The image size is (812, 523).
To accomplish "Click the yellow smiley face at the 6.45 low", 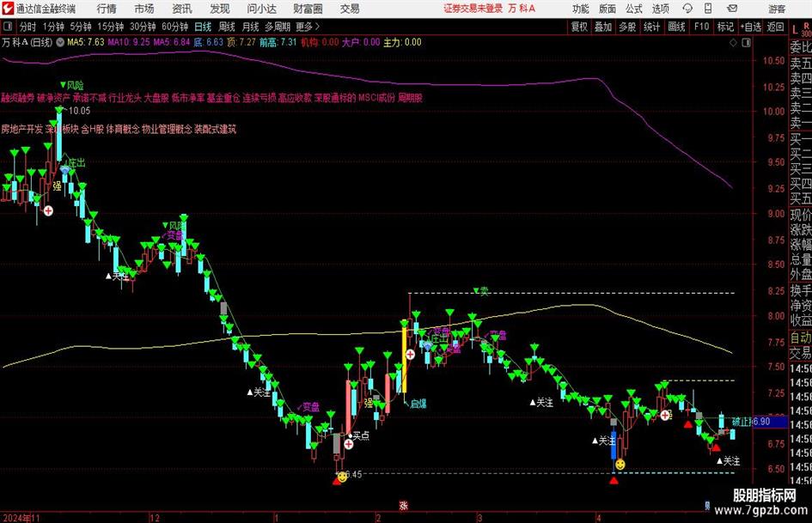I will (342, 476).
